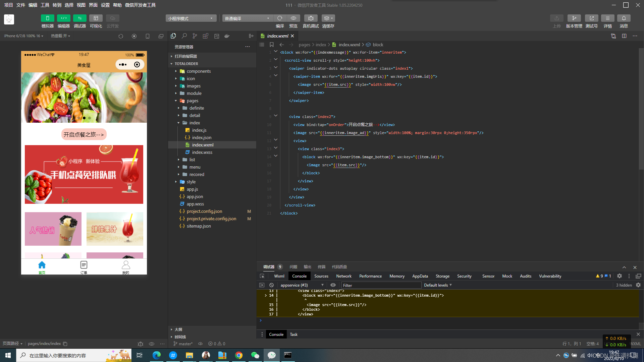This screenshot has height=362, width=644.
Task: Click the compile refresh icon
Action: click(x=280, y=18)
